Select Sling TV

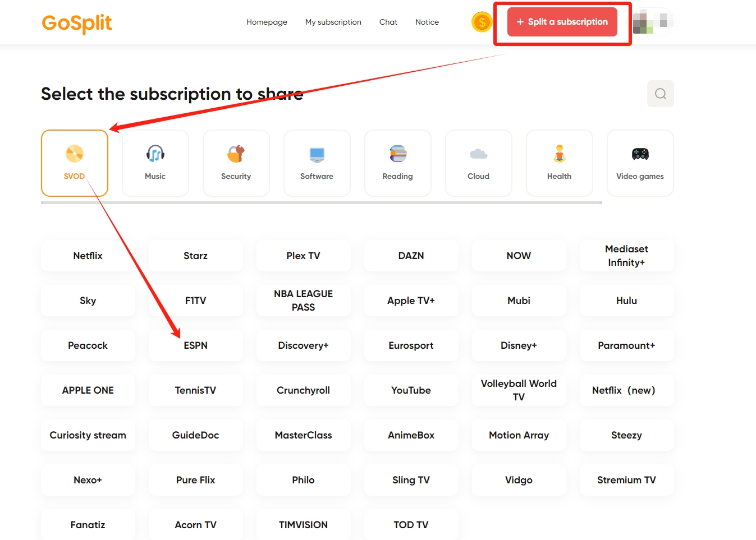pyautogui.click(x=411, y=480)
